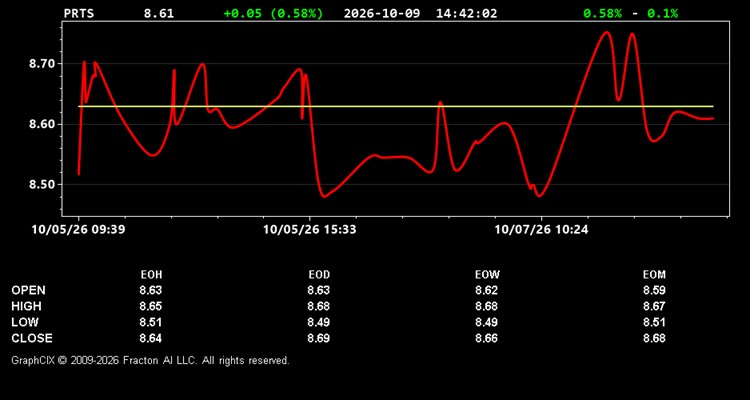Click EOD open value 8.63

click(x=319, y=290)
